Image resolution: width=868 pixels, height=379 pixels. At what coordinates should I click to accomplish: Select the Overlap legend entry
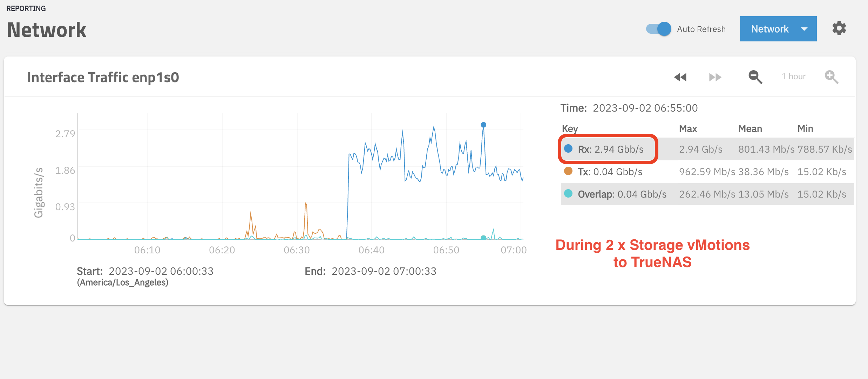click(x=622, y=194)
